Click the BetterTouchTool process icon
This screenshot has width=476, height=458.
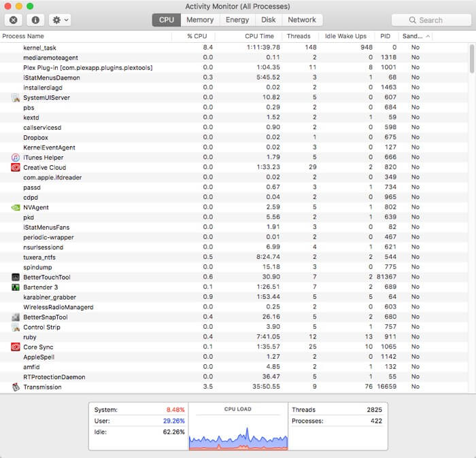point(16,277)
